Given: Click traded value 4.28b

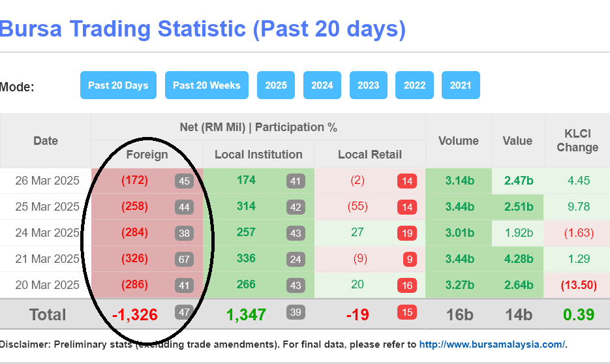Looking at the screenshot, I should click(x=519, y=259).
